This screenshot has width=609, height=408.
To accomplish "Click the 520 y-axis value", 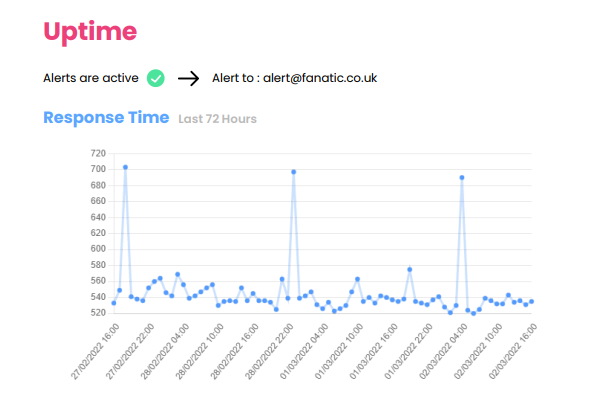I will pos(98,313).
